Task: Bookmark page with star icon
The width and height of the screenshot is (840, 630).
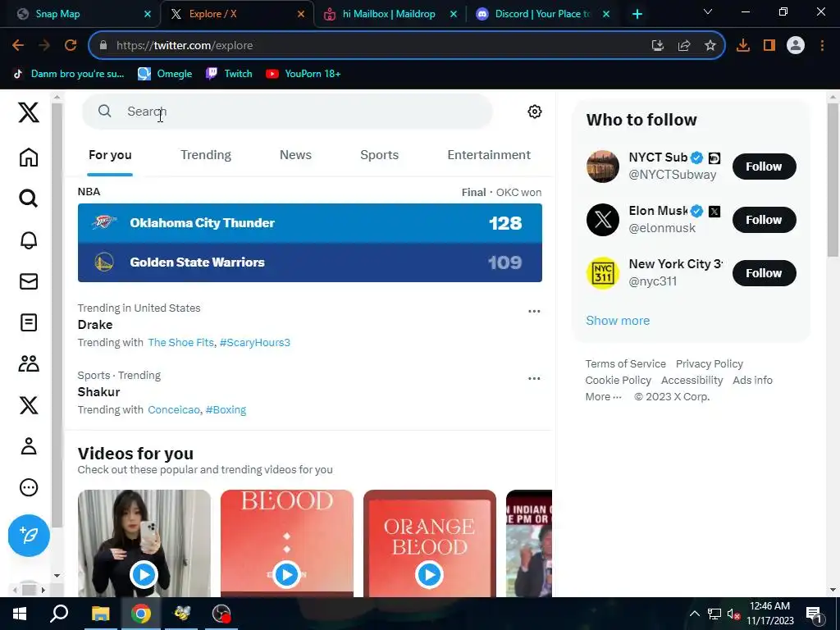Action: click(710, 46)
